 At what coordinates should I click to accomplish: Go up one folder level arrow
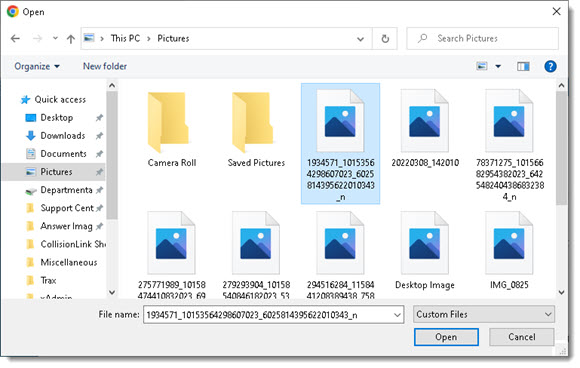71,39
